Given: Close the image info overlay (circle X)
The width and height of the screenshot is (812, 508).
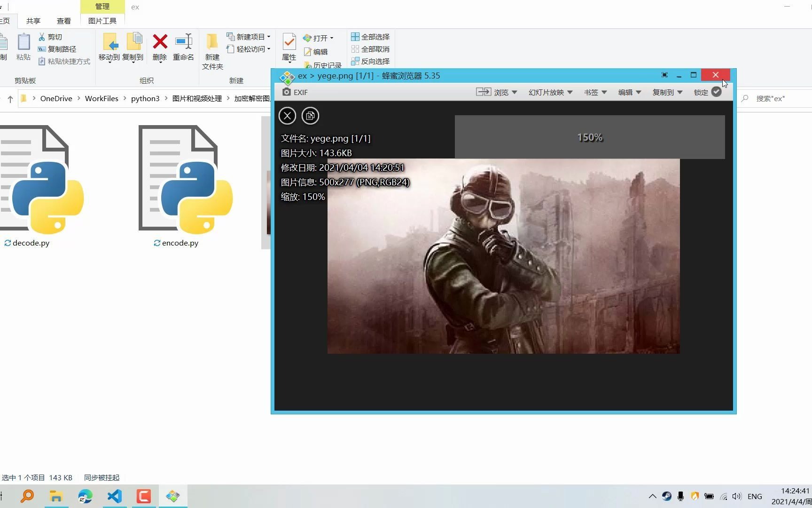Looking at the screenshot, I should tap(287, 116).
